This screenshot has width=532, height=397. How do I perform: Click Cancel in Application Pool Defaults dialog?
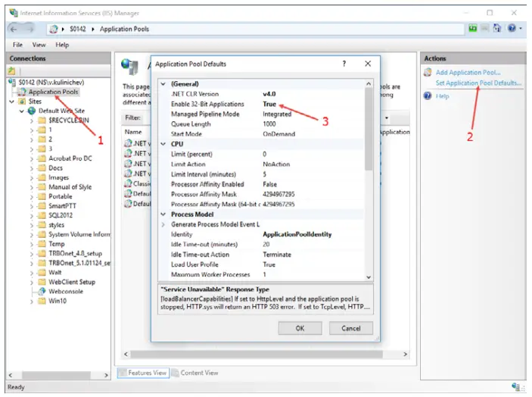(351, 328)
